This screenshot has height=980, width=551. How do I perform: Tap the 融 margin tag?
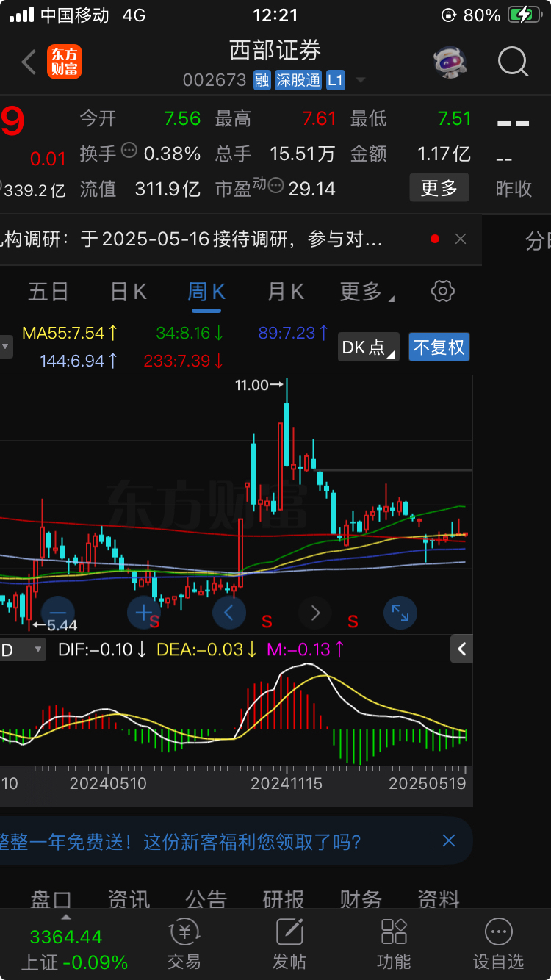point(262,80)
